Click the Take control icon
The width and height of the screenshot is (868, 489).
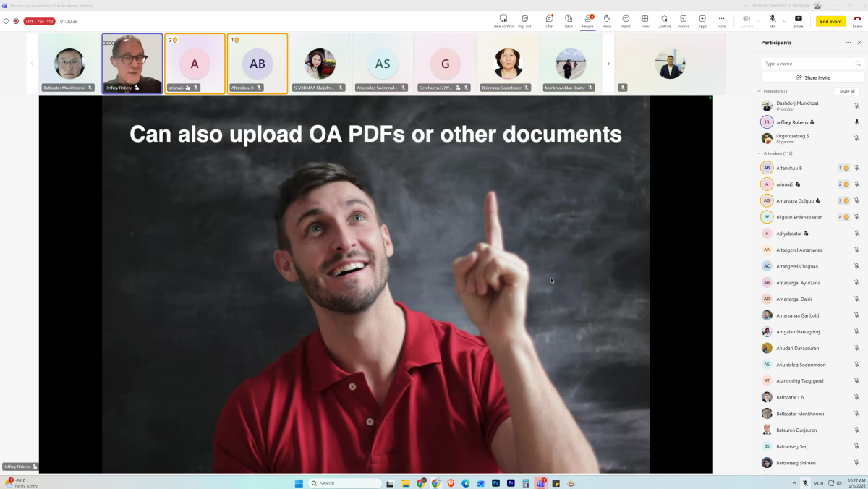click(x=503, y=20)
